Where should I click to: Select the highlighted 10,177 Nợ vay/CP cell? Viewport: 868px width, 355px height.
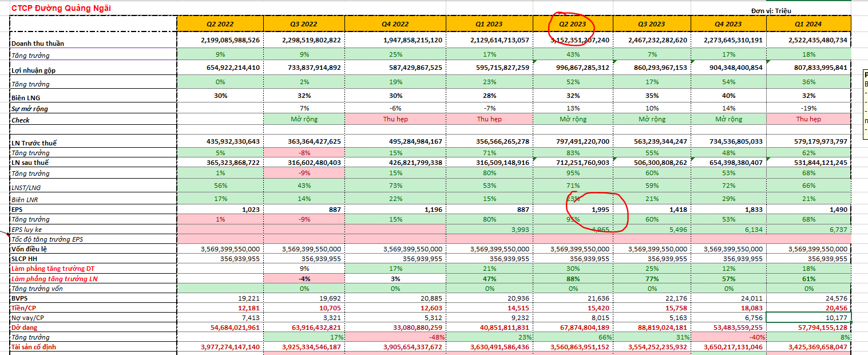tap(808, 317)
